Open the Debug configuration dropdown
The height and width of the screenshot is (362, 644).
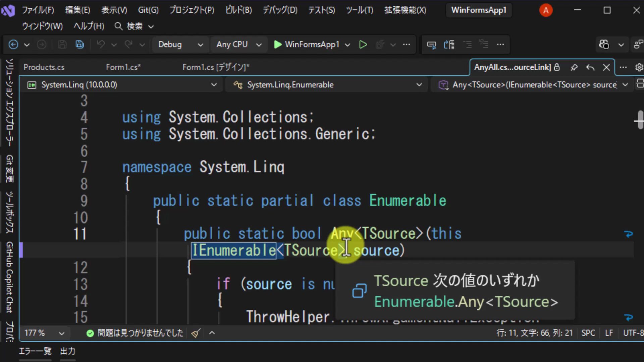pos(180,44)
